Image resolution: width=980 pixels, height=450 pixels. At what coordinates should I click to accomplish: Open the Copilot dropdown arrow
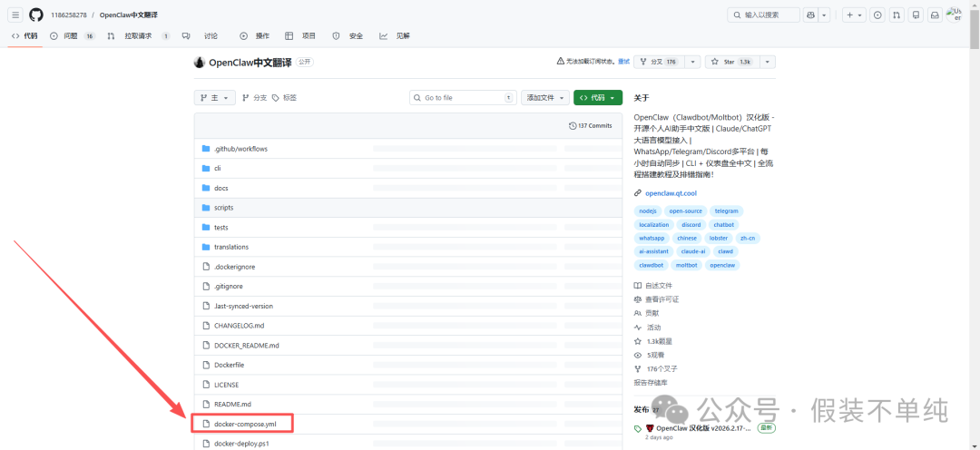[825, 15]
